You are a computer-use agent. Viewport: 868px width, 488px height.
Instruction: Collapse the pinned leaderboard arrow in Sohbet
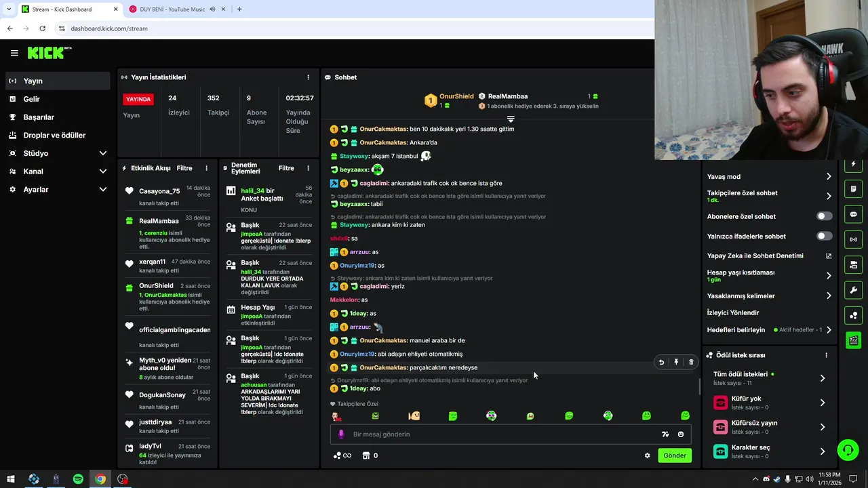[x=511, y=119]
